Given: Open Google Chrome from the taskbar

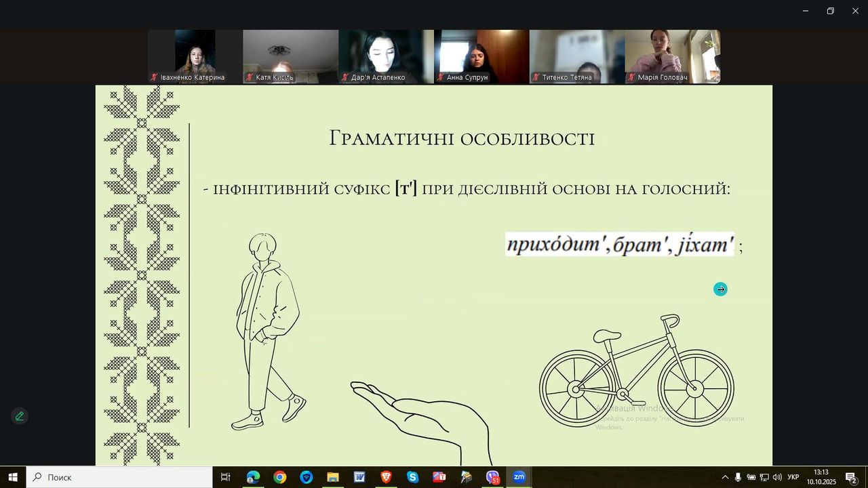Looking at the screenshot, I should tap(279, 477).
